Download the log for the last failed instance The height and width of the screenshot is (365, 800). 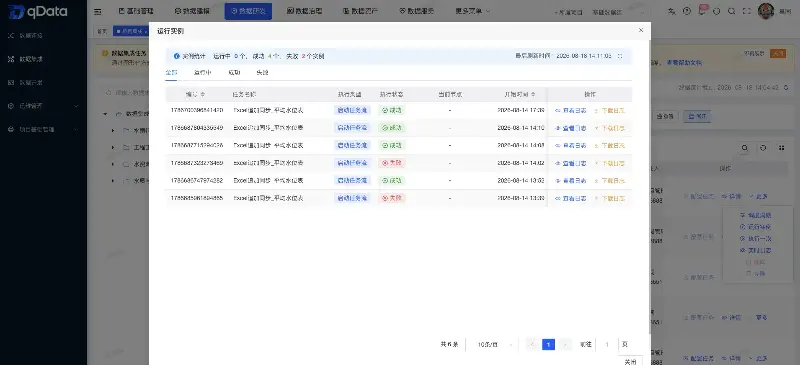610,198
